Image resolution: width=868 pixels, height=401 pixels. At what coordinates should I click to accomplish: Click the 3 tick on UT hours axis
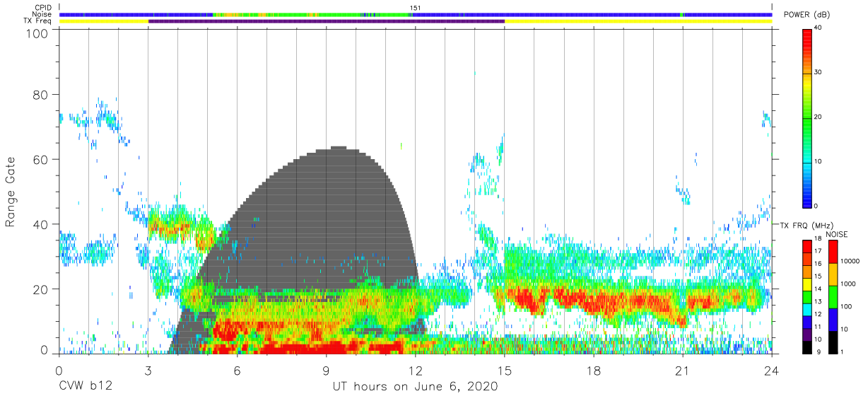[148, 371]
